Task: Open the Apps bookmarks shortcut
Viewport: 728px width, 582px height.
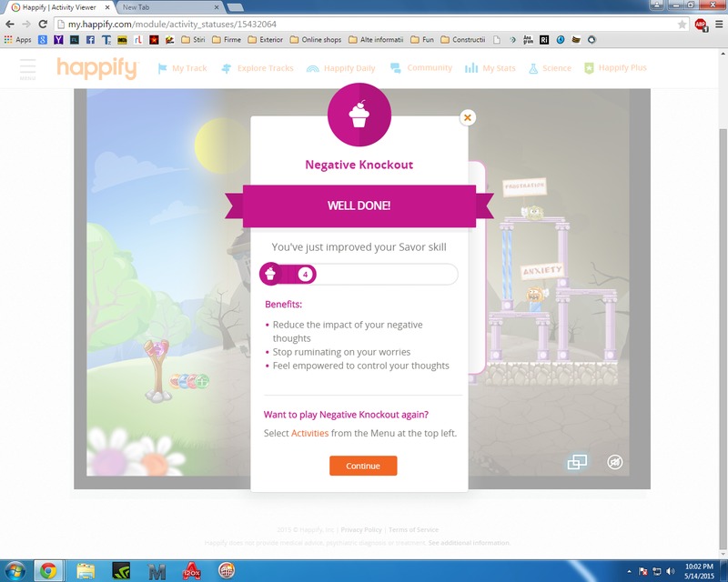Action: 17,40
